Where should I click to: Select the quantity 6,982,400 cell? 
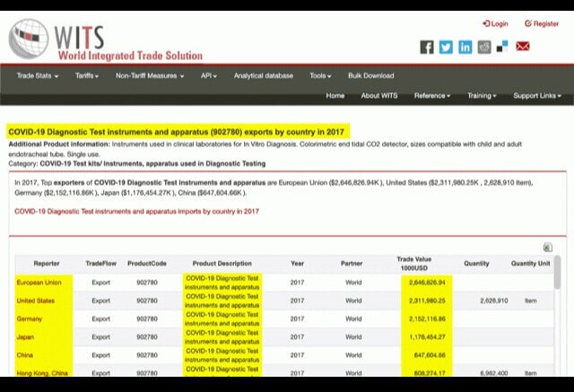[494, 373]
